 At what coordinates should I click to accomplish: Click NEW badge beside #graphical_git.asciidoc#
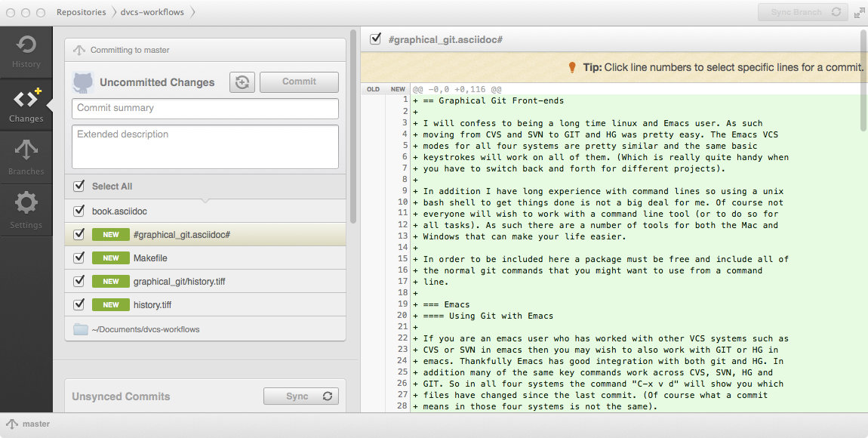[x=111, y=235]
